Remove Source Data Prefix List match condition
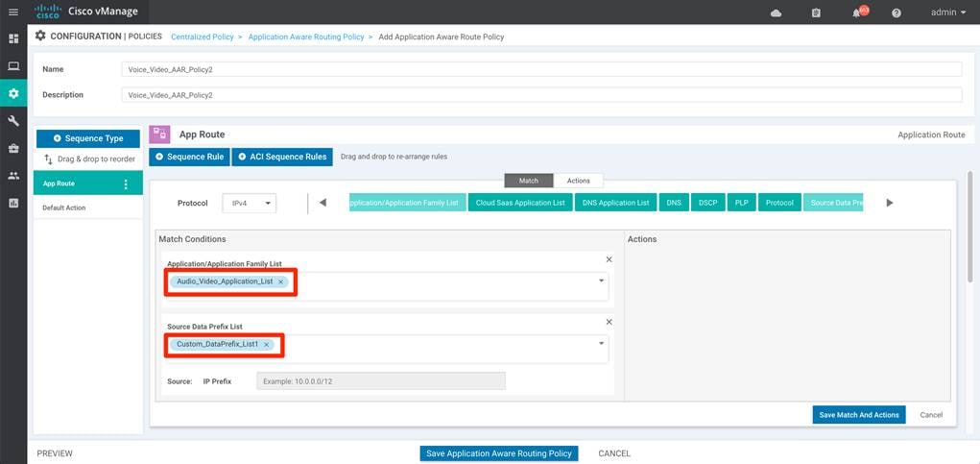This screenshot has height=464, width=980. pyautogui.click(x=609, y=322)
